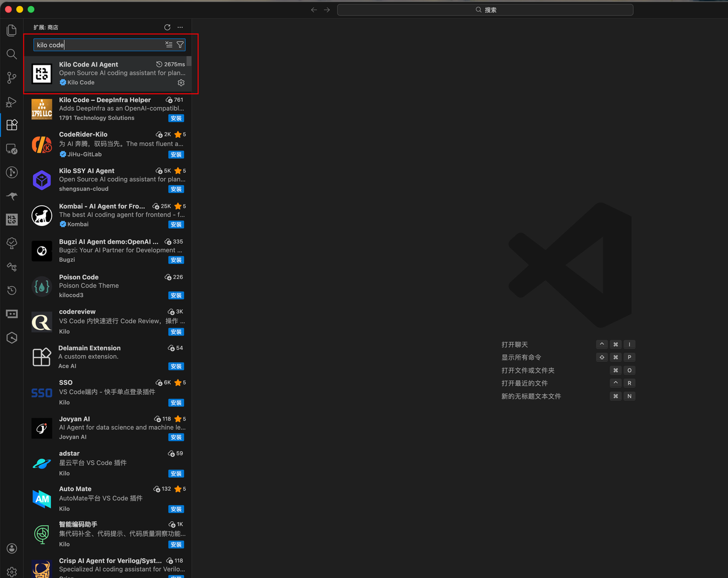Viewport: 728px width, 578px height.
Task: Install the Delamain Extension
Action: 176,366
